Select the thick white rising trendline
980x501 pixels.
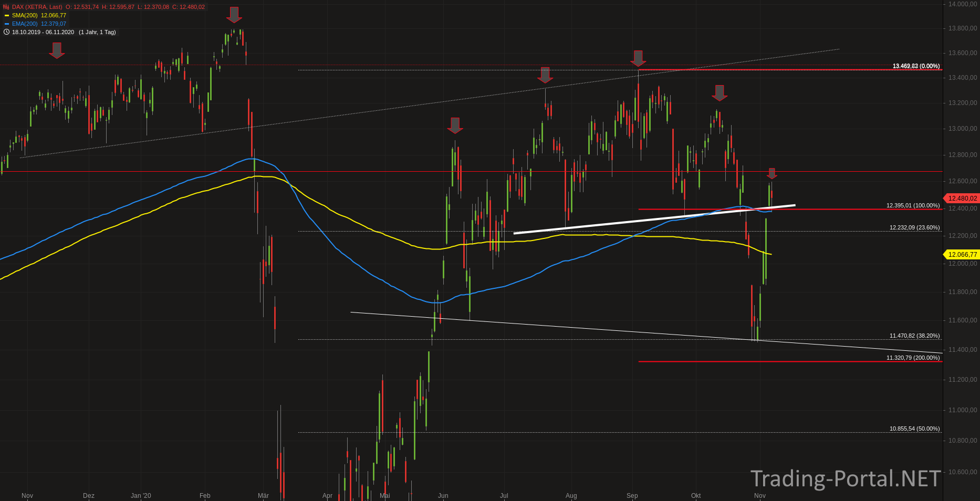[x=654, y=219]
